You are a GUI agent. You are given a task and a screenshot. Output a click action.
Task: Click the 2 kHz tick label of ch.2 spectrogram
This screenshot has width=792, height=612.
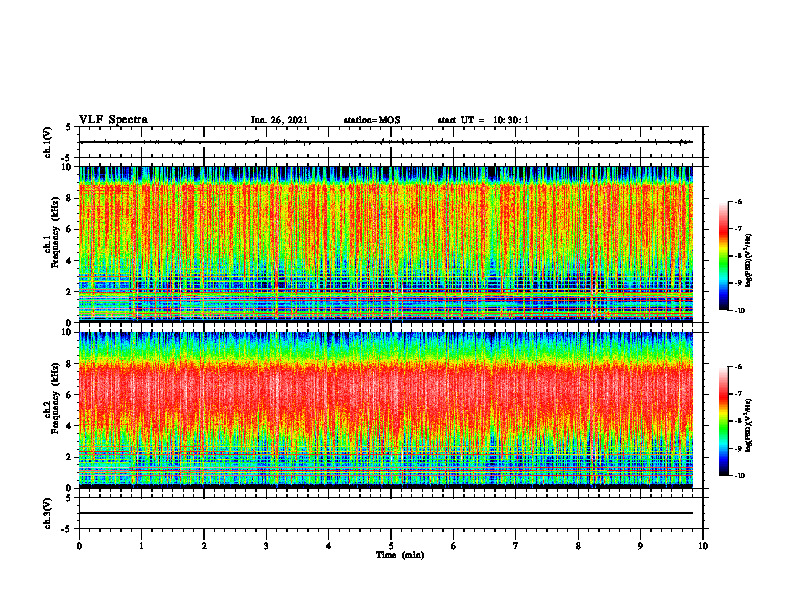[x=70, y=457]
